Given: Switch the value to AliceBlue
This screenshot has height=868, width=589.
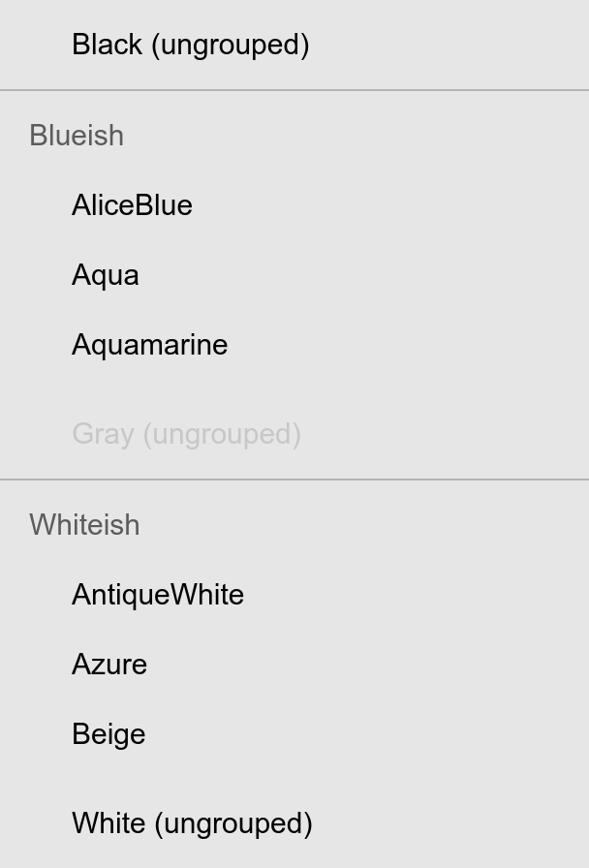Looking at the screenshot, I should 294,205.
